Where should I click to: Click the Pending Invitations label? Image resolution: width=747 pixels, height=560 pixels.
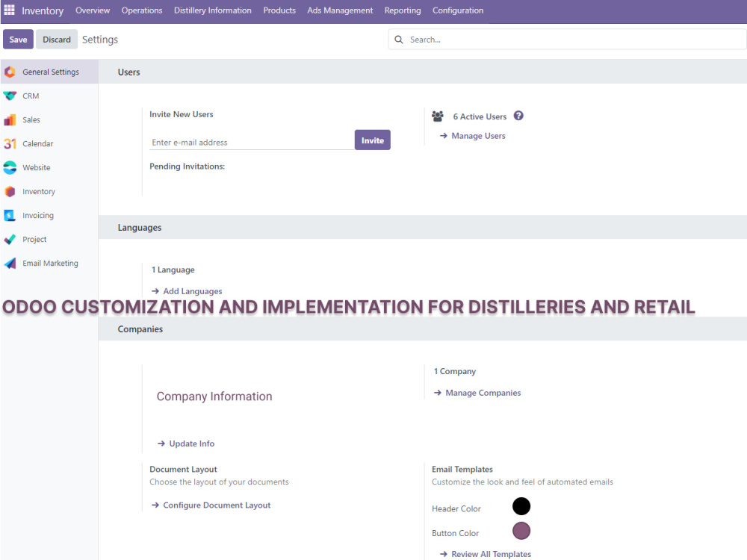tap(187, 167)
